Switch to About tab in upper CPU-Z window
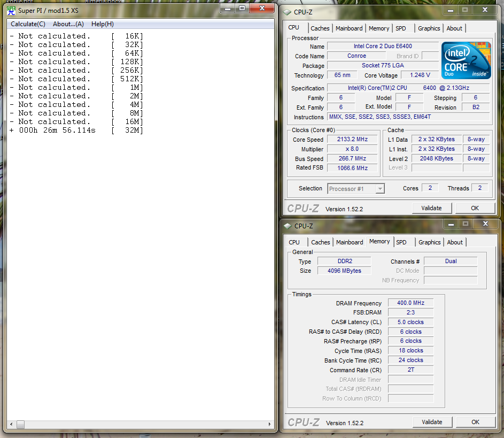 click(454, 28)
